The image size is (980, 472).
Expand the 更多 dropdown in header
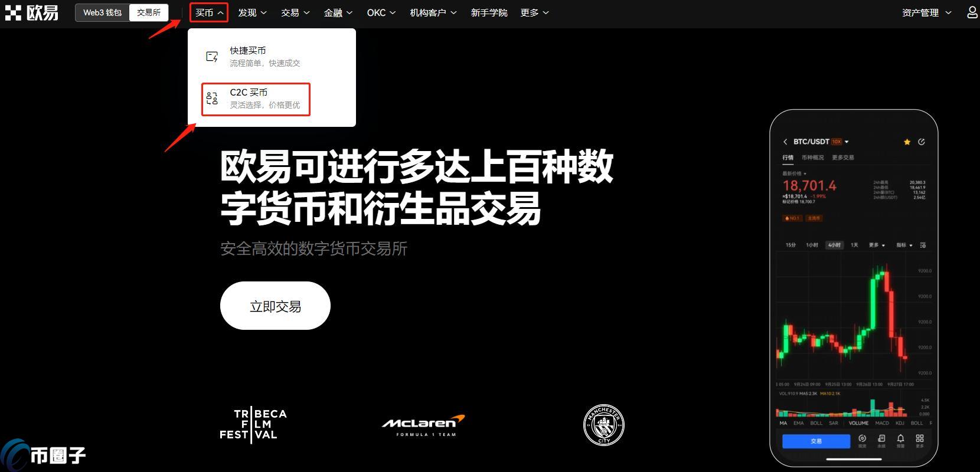[x=535, y=12]
